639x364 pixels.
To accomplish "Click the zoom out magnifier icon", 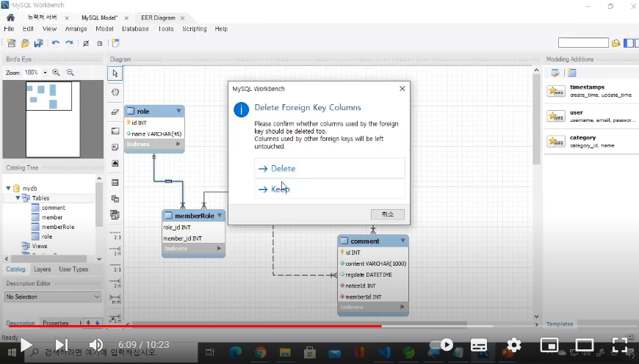I will pyautogui.click(x=70, y=73).
